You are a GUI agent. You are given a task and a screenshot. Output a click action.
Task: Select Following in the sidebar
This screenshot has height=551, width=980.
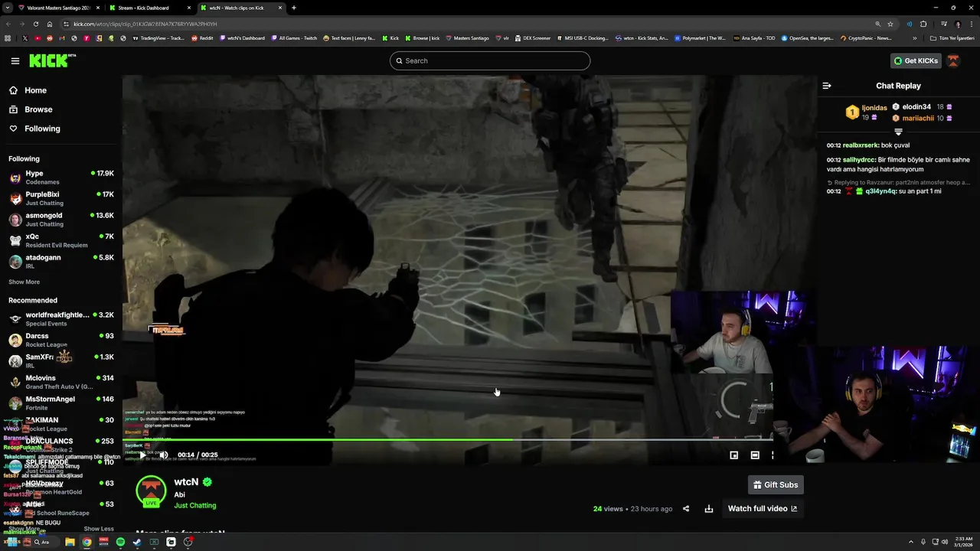[35, 129]
